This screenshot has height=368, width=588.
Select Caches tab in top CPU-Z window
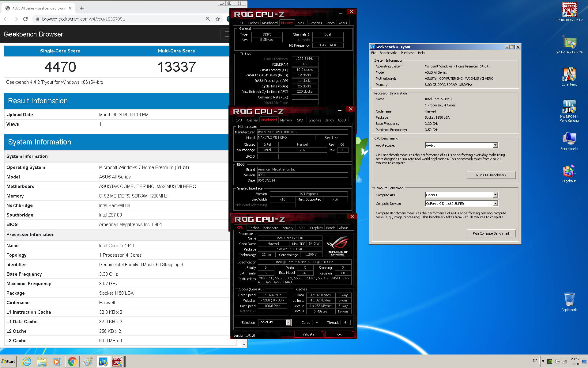pos(253,23)
